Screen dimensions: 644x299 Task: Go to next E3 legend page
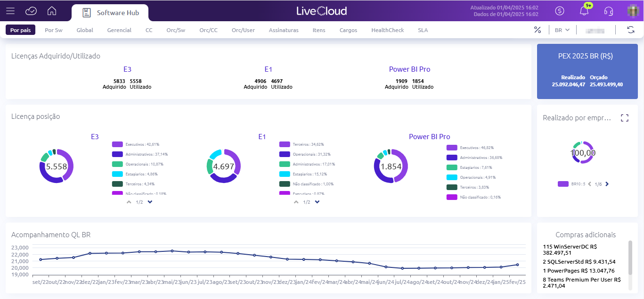[x=150, y=202]
